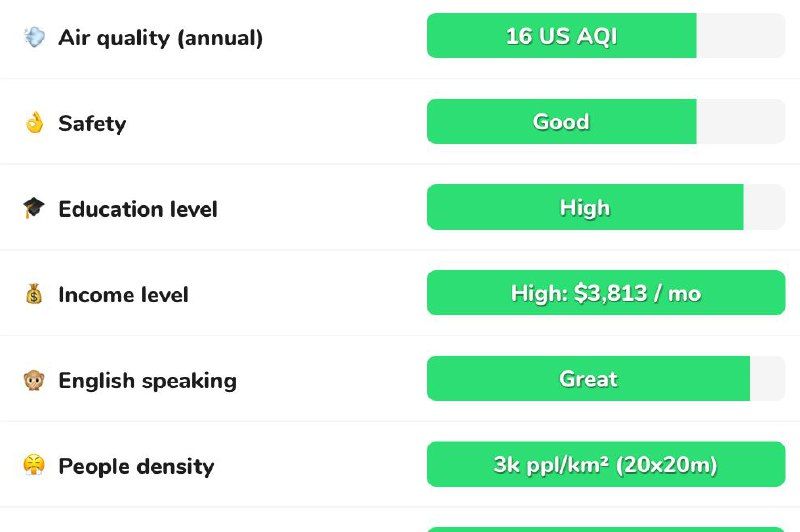Click the Great English speaking bar

588,379
